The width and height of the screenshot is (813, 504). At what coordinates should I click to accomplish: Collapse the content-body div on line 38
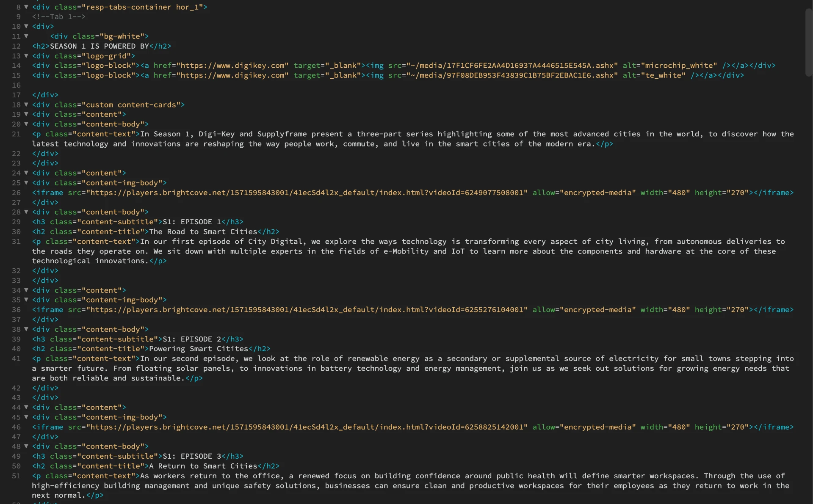pyautogui.click(x=26, y=329)
